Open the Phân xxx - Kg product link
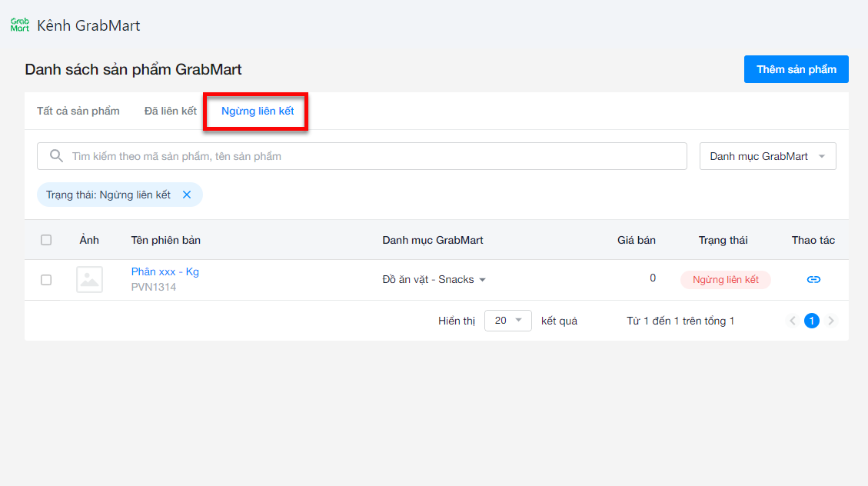This screenshot has width=868, height=486. 165,271
